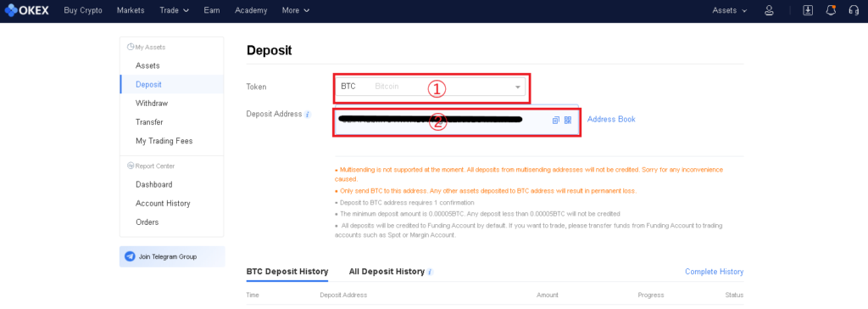Click the Time column header
Image resolution: width=868 pixels, height=309 pixels.
[x=253, y=295]
